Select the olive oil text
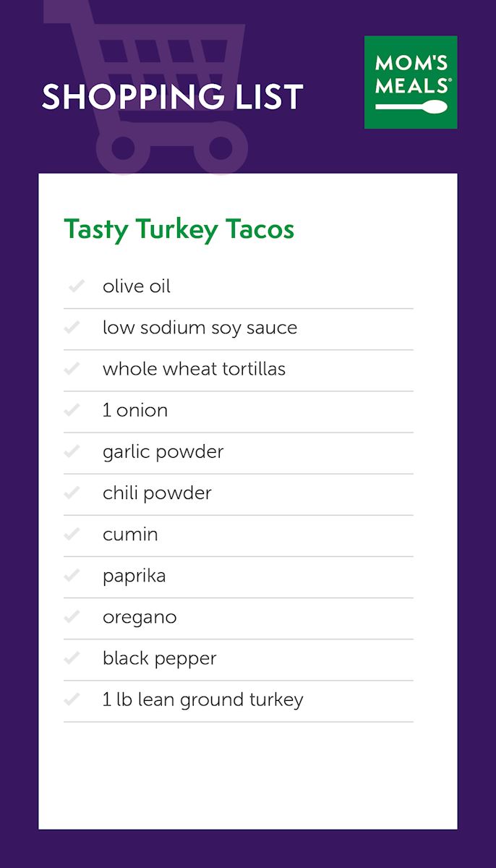Screen dimensions: 496x868 [137, 286]
